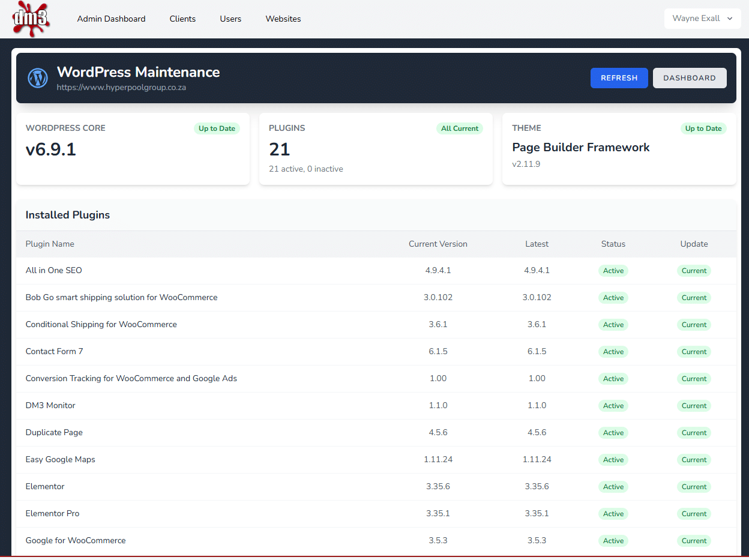The width and height of the screenshot is (749, 560).
Task: Click the Plugin Name column header
Action: pos(50,244)
